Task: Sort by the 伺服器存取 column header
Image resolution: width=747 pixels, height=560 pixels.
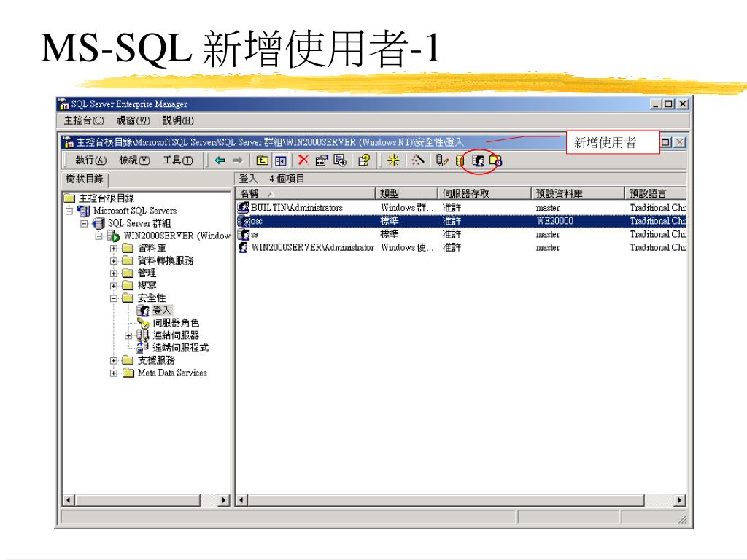Action: [484, 193]
